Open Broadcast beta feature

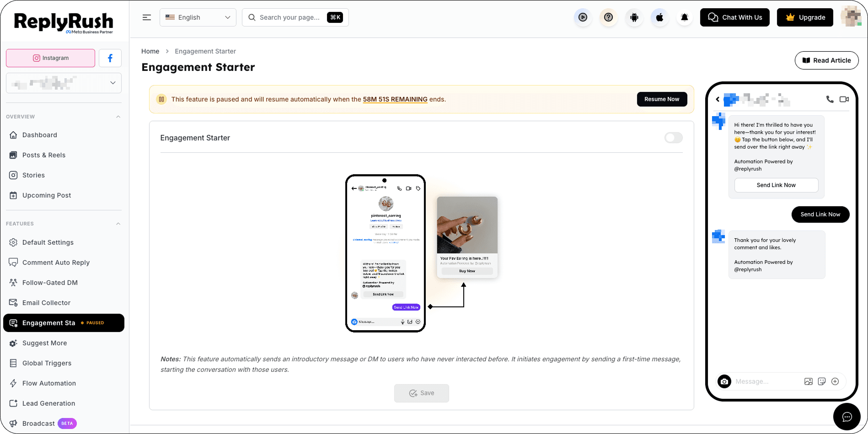[x=64, y=423]
